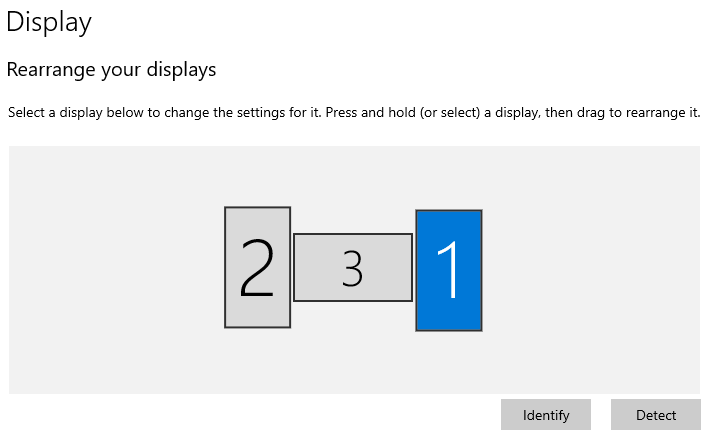Click the Rearrange your displays heading
The width and height of the screenshot is (716, 442).
tap(111, 70)
